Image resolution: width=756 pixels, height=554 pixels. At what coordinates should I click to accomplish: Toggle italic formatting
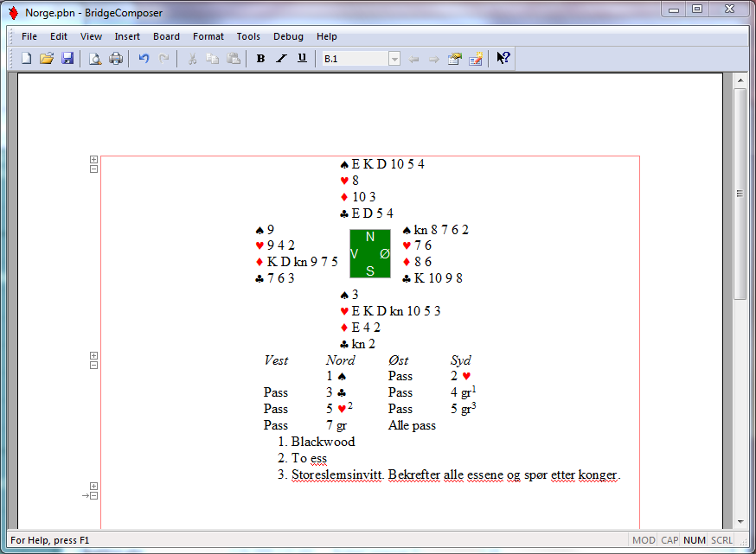click(281, 59)
